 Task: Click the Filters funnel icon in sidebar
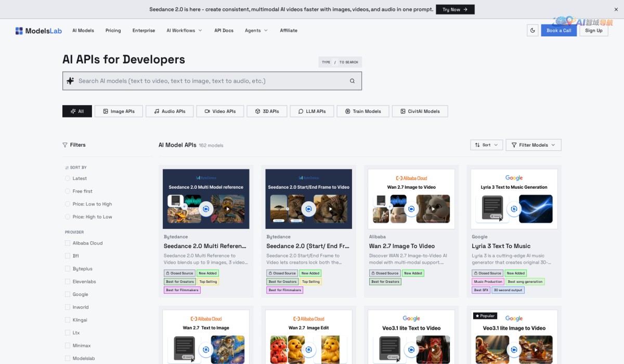click(x=65, y=145)
